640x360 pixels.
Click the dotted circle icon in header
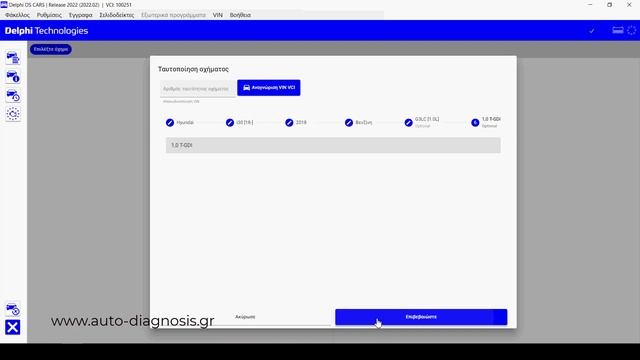coord(631,31)
